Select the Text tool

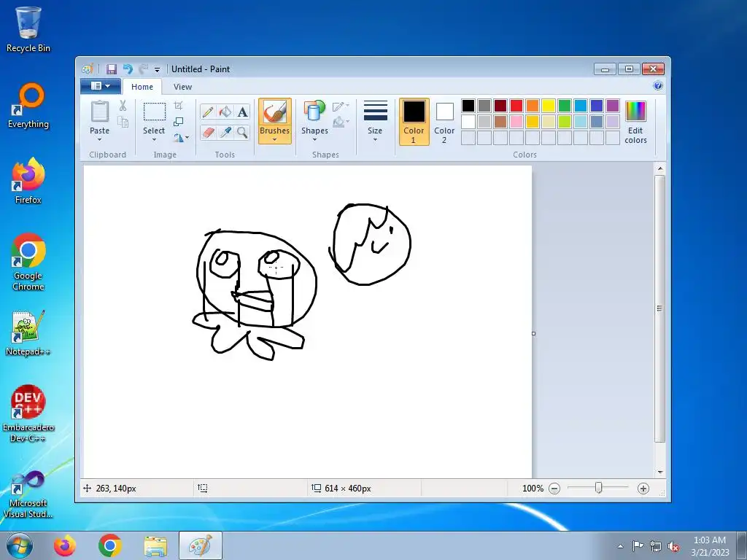pyautogui.click(x=242, y=112)
